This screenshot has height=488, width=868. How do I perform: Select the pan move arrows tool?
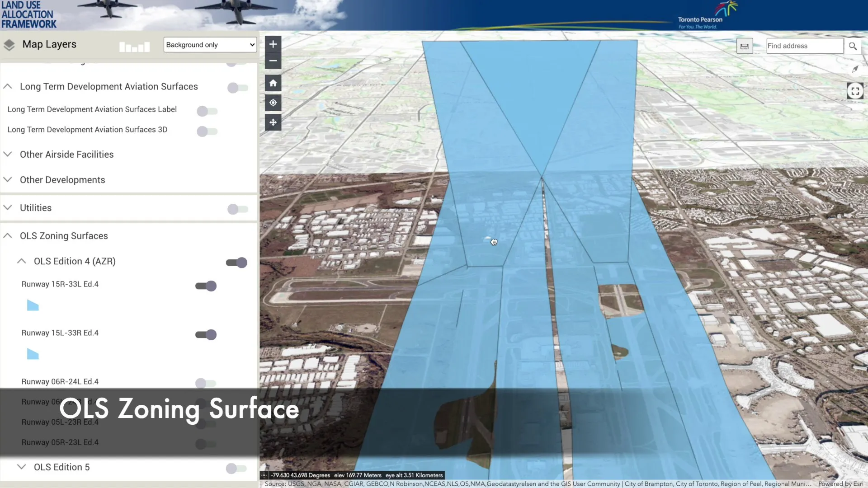(x=273, y=122)
